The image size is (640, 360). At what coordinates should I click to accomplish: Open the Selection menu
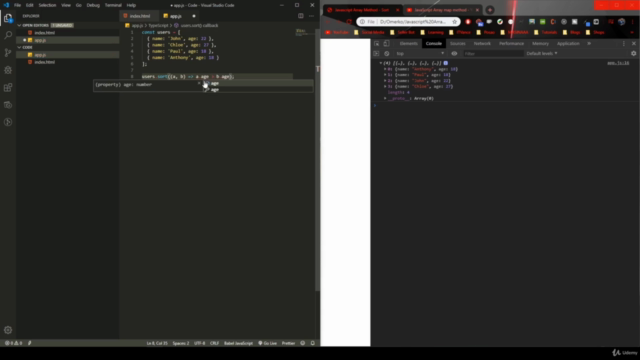pyautogui.click(x=47, y=5)
